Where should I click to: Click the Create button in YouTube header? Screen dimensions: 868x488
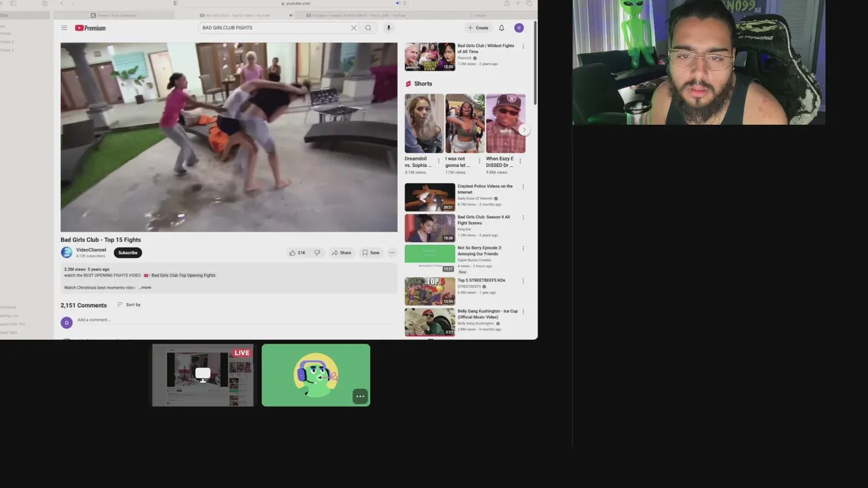(478, 28)
